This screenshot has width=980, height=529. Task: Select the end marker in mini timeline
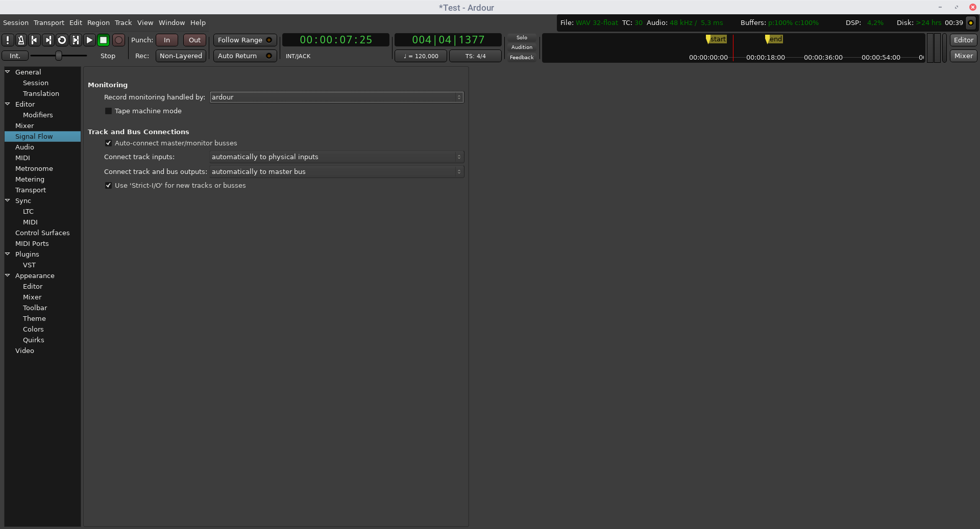(x=774, y=39)
